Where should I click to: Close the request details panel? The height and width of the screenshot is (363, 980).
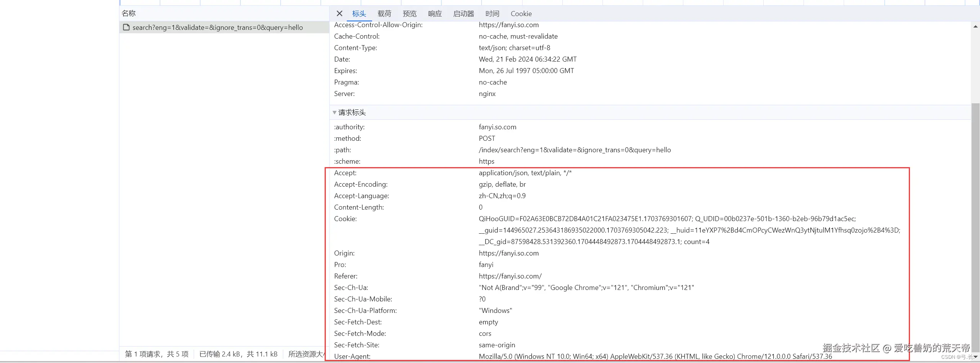click(339, 13)
